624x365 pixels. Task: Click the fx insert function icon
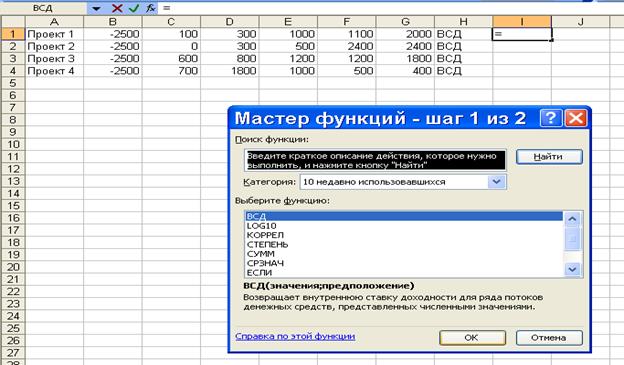(x=150, y=8)
